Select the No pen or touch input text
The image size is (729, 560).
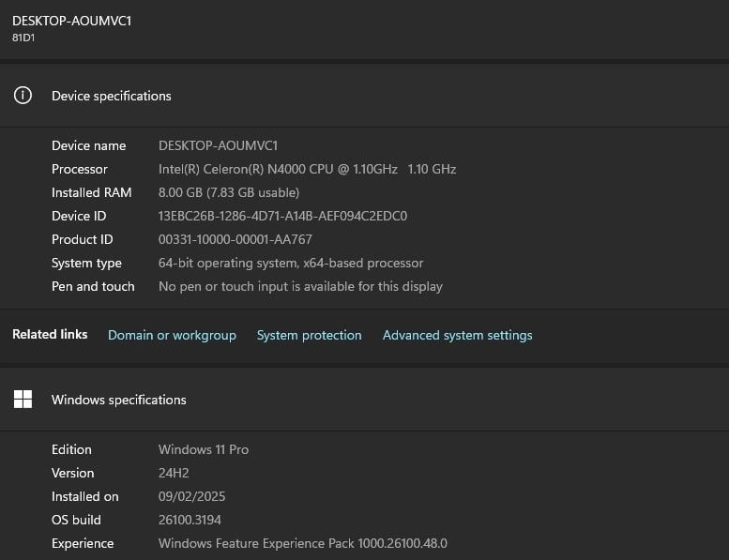[x=300, y=286]
